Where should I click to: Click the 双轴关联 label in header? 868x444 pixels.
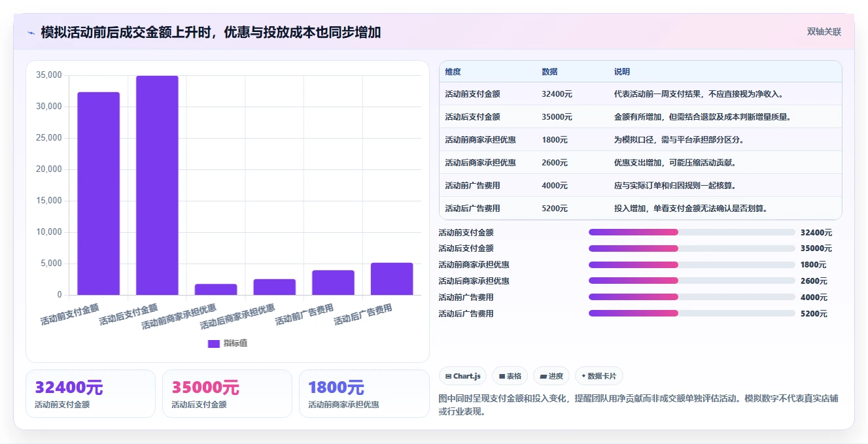point(824,32)
